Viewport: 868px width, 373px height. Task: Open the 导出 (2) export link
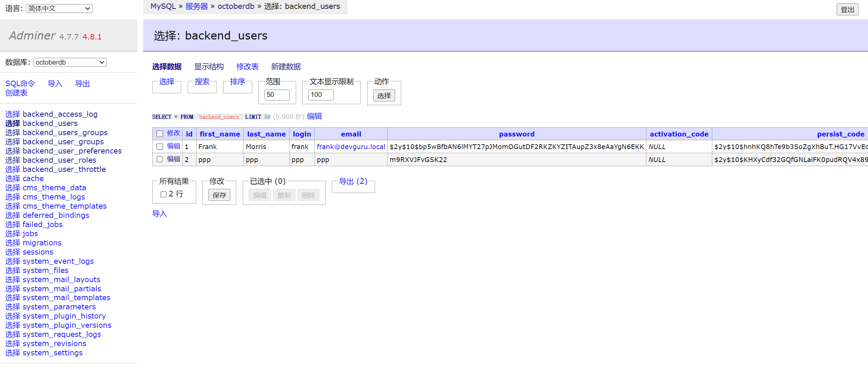(353, 181)
